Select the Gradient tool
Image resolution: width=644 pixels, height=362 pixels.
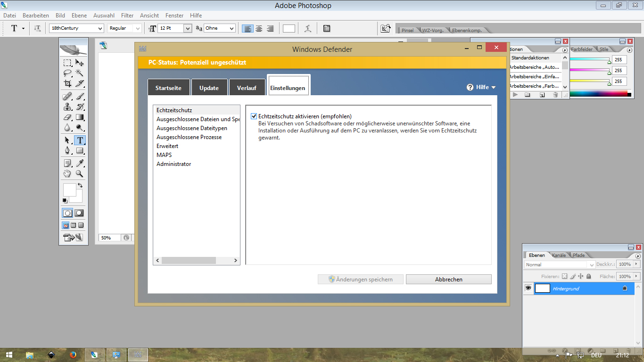pos(80,117)
